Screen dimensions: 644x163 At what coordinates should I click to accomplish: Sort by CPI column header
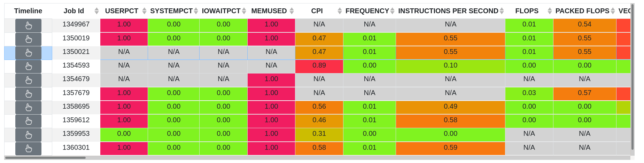point(317,11)
